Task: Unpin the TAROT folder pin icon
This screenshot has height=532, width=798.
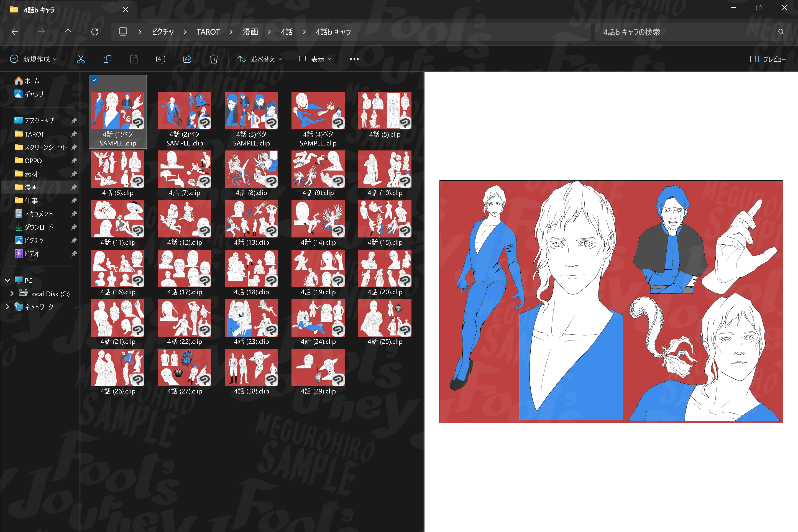Action: pos(74,134)
